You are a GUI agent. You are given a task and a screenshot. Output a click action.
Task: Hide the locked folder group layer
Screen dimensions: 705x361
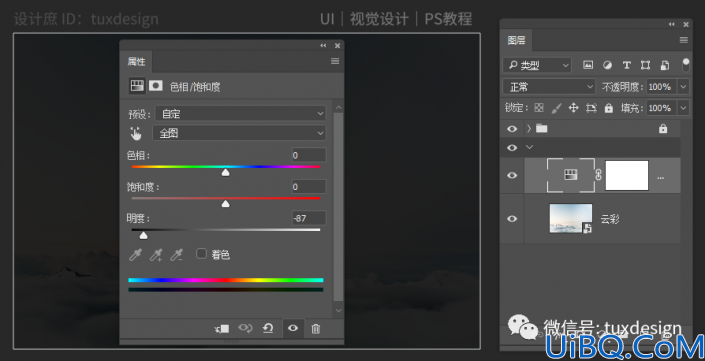[512, 129]
